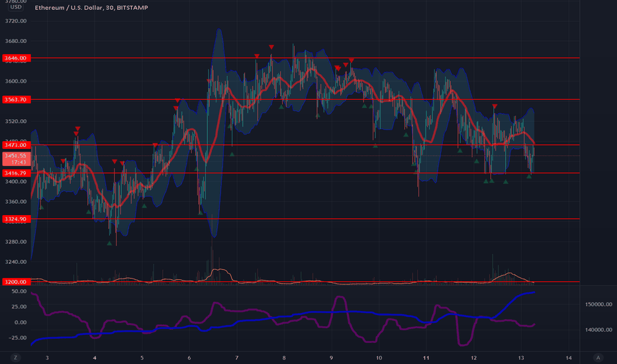The image size is (617, 364).
Task: Click date label 13 on time axis
Action: (x=521, y=357)
